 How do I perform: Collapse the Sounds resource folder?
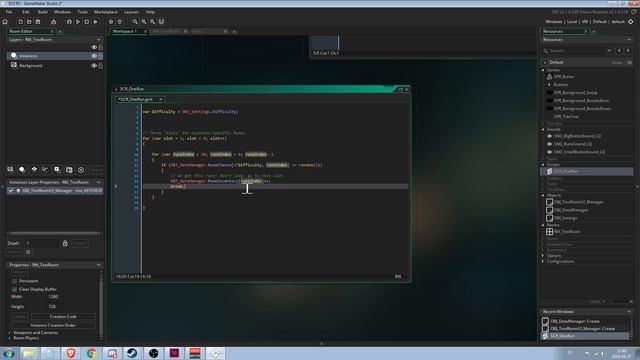(x=543, y=129)
